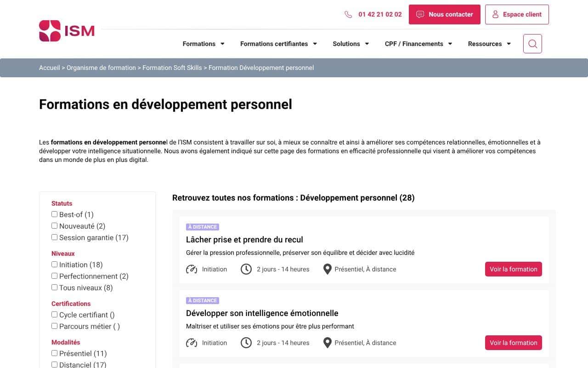Tick the Cycle certifiant checkbox
The height and width of the screenshot is (368, 588).
coord(55,315)
